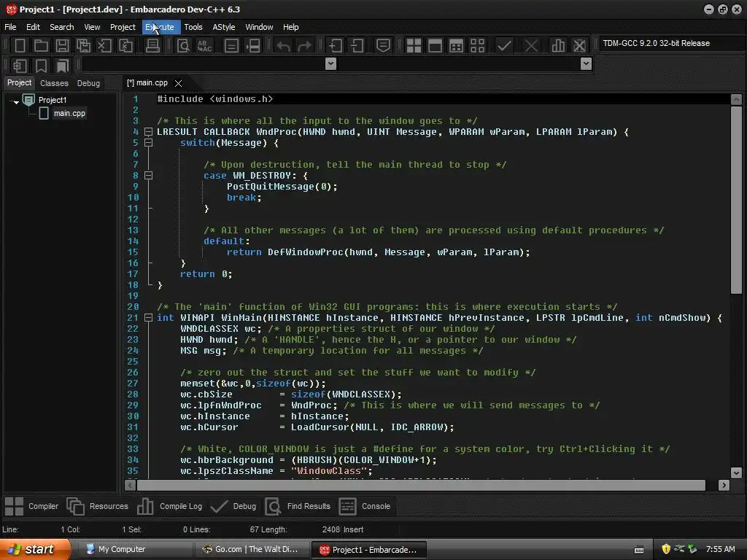Viewport: 747px width, 560px height.
Task: Click the Undo arrow icon
Action: [x=284, y=46]
